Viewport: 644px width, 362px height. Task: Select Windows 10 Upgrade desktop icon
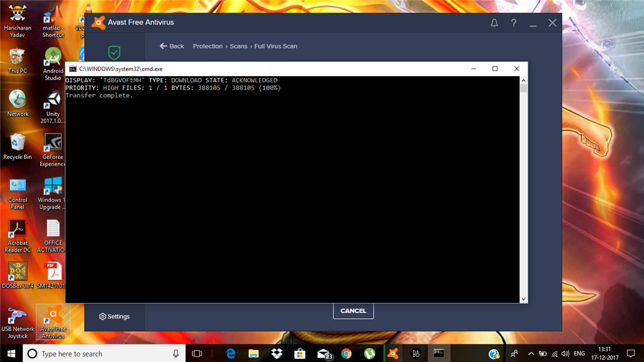click(52, 194)
